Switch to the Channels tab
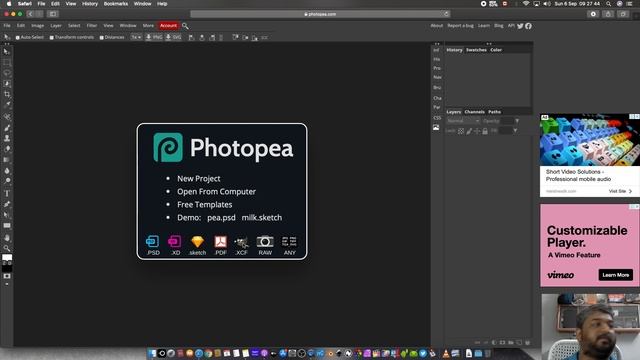Viewport: 640px width, 360px height. click(x=474, y=112)
